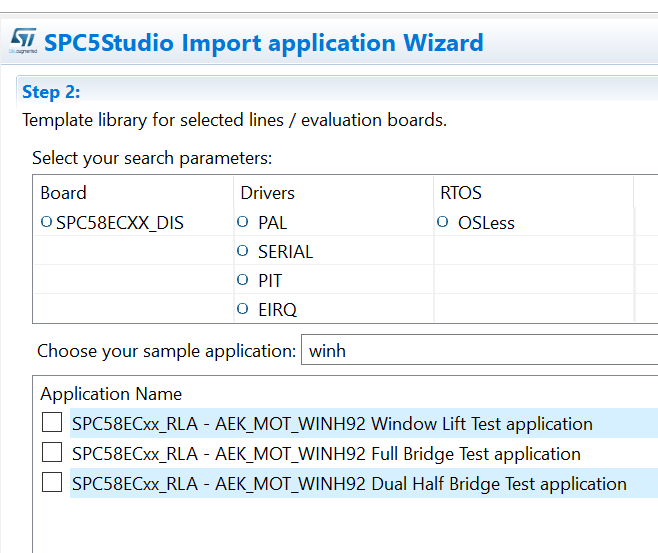The image size is (658, 553).
Task: Select the SERIAL driver circle icon
Action: [x=243, y=251]
